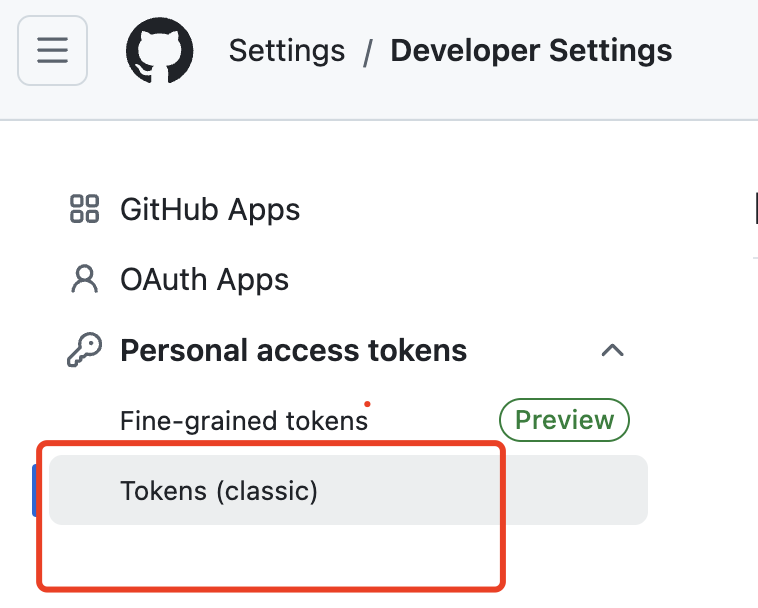
Task: Go to Settings in the breadcrumb
Action: click(287, 50)
